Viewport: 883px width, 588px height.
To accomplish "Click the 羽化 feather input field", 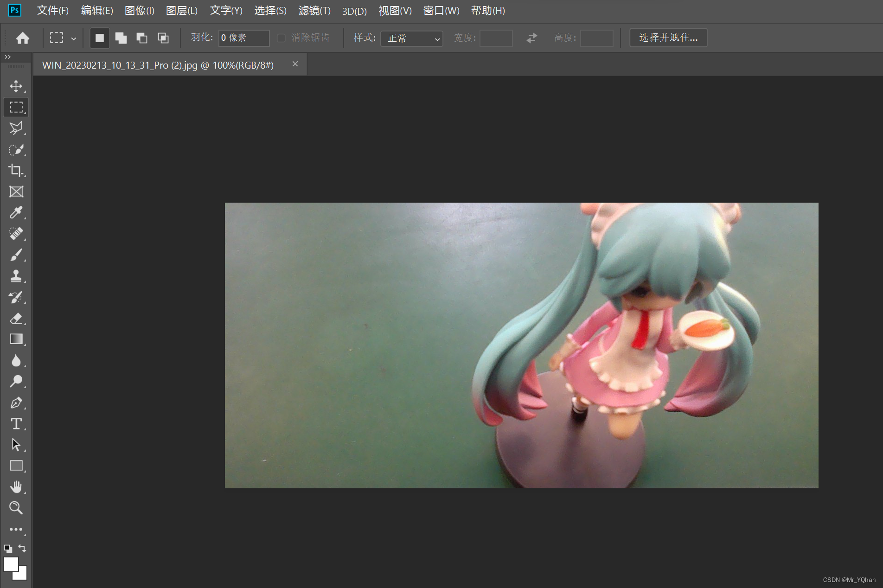I will coord(244,38).
